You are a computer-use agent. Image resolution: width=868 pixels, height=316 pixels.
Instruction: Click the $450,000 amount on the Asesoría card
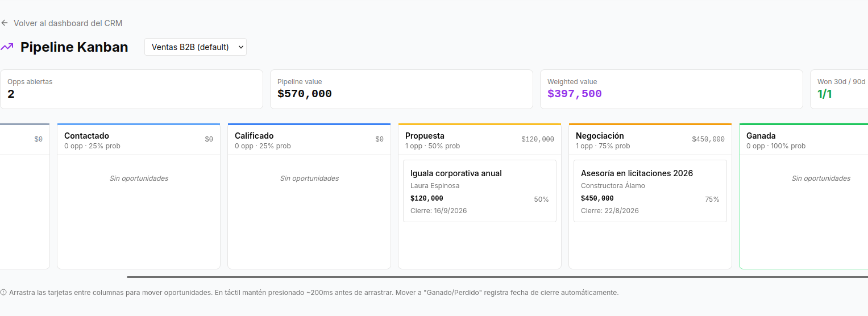(x=597, y=198)
